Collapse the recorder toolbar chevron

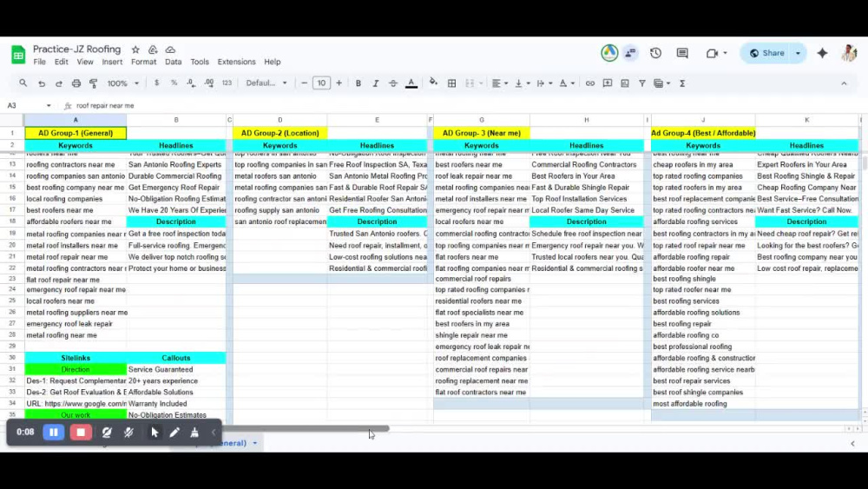pos(214,433)
